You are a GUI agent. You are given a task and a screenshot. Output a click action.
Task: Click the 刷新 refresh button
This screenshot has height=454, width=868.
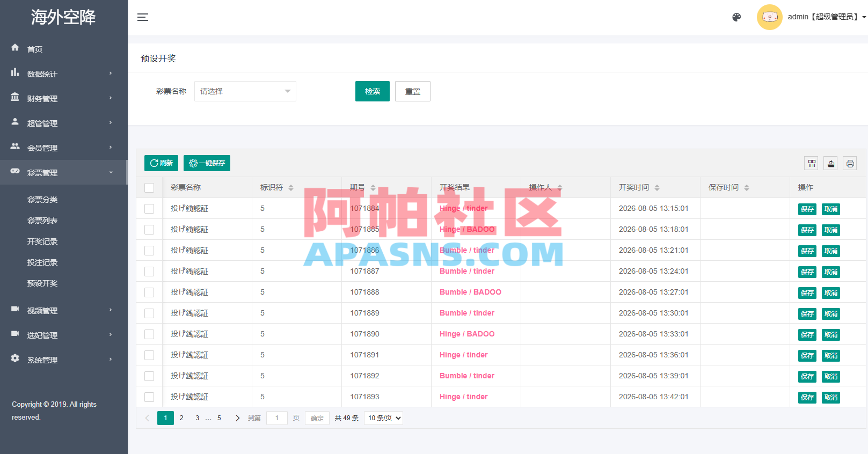[x=161, y=163]
